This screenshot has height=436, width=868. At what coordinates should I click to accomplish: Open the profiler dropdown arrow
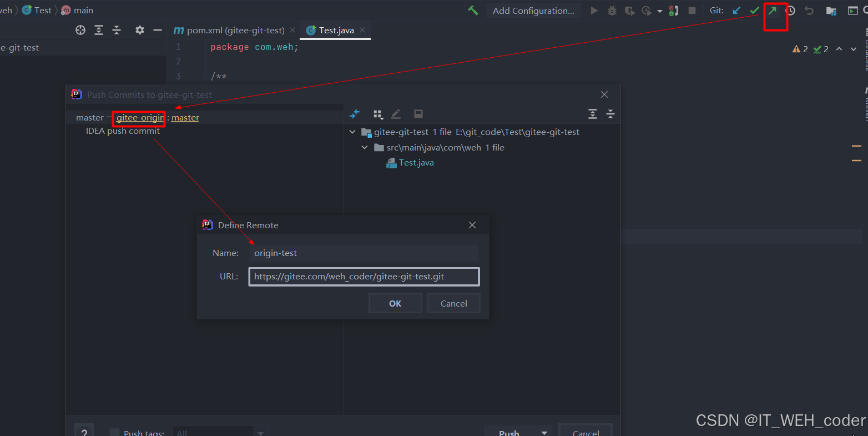coord(659,11)
